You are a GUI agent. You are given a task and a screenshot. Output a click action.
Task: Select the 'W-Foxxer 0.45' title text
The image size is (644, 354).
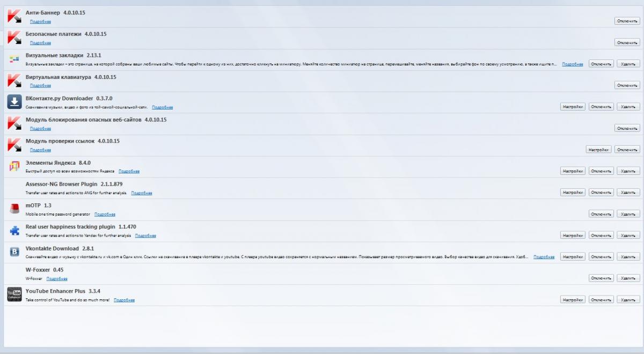45,270
